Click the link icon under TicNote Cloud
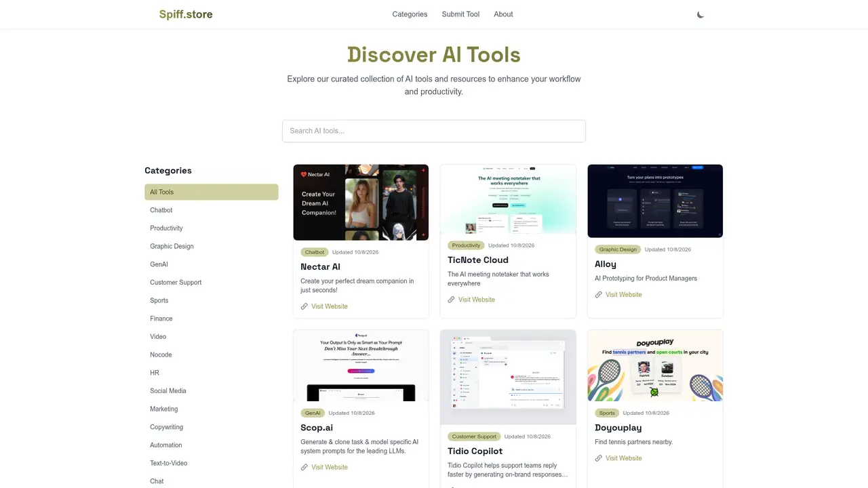 coord(452,300)
